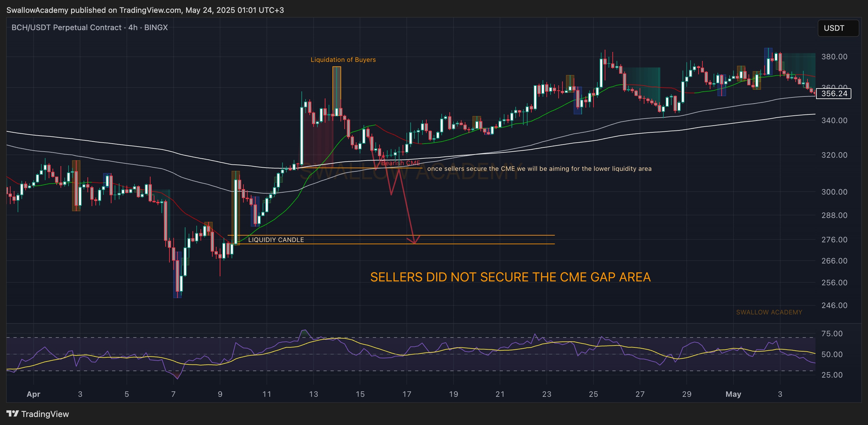
Task: Click the date label 13 on time axis
Action: [x=313, y=394]
